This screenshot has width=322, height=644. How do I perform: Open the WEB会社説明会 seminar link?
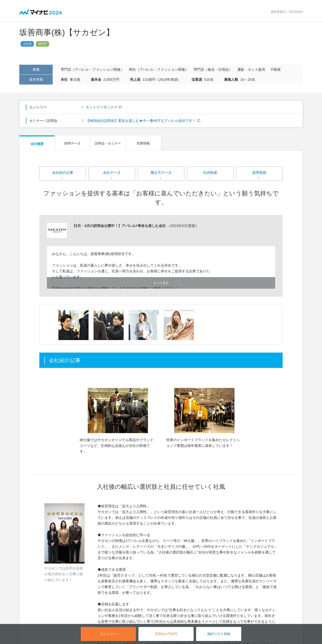(141, 121)
